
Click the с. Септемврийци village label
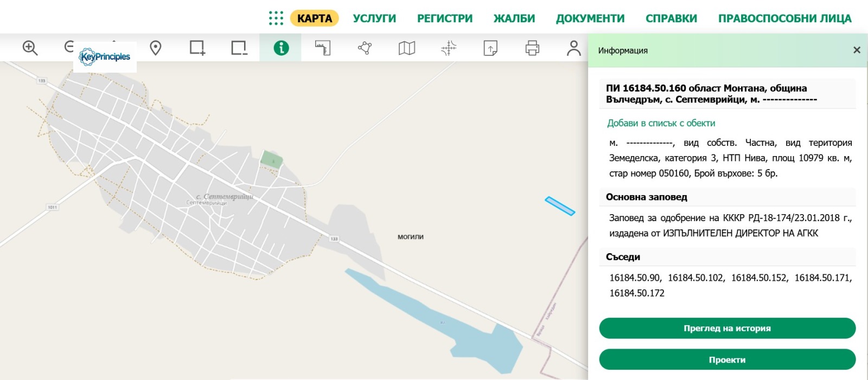point(224,197)
